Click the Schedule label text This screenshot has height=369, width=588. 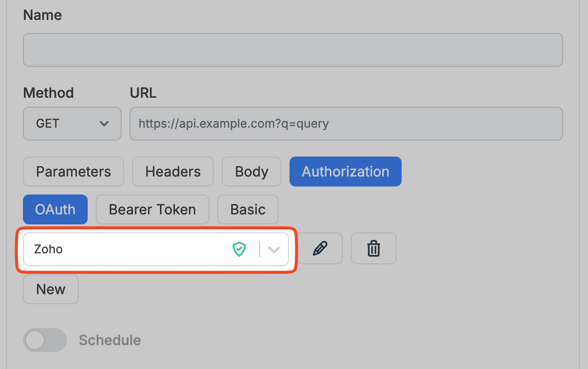point(109,340)
